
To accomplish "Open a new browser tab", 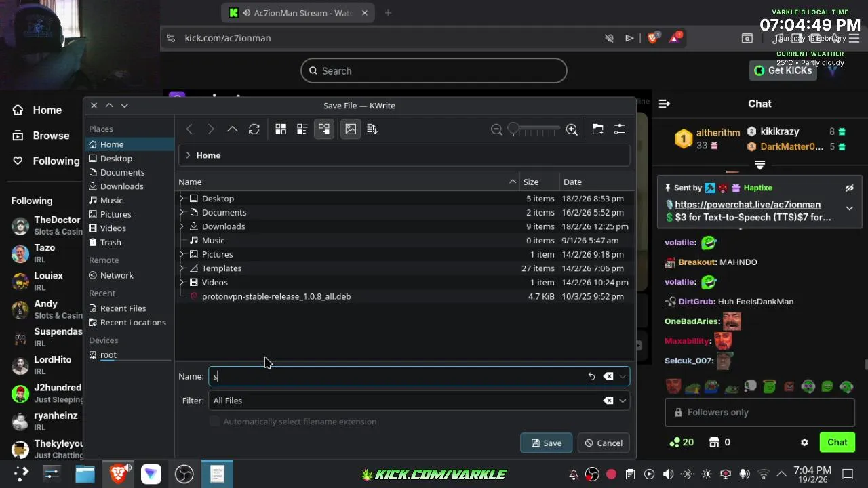I will point(388,13).
